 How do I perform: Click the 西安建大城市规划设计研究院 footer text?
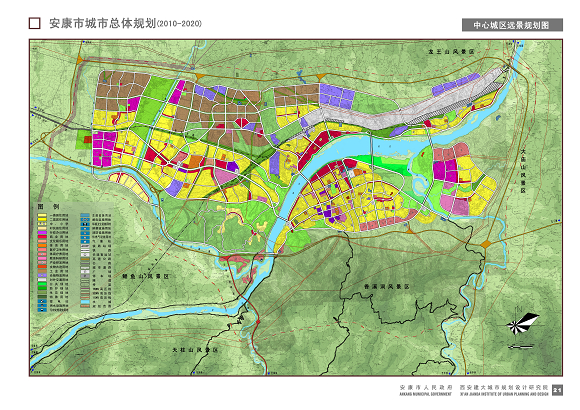click(504, 387)
